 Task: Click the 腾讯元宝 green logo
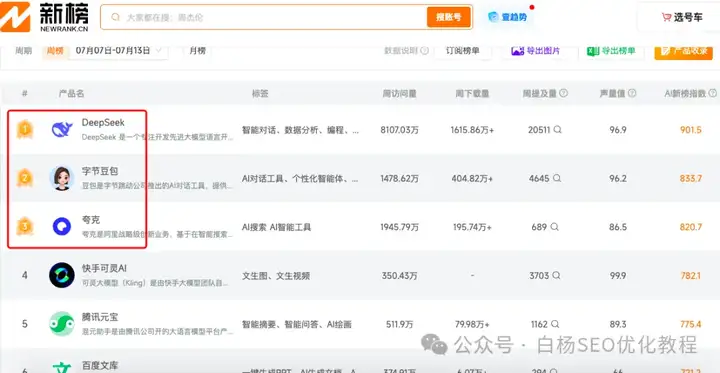[x=62, y=324]
